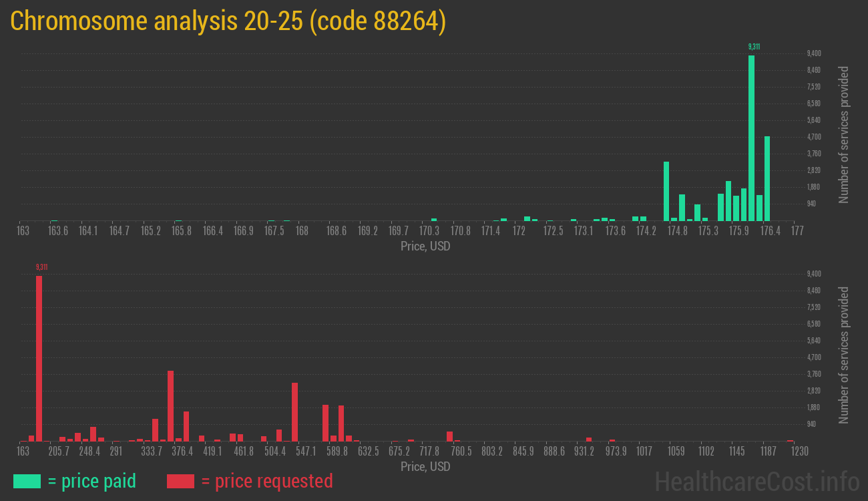Click the 'Price, USD' label under bottom chart

click(x=425, y=466)
